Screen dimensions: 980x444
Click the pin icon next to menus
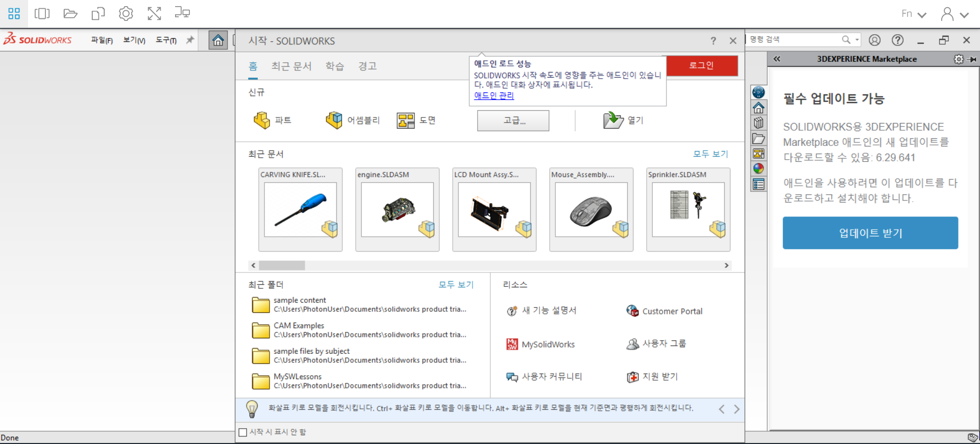[x=190, y=40]
